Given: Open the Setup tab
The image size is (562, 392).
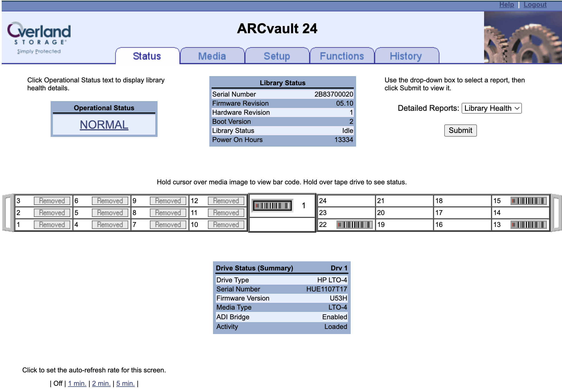Looking at the screenshot, I should 277,56.
